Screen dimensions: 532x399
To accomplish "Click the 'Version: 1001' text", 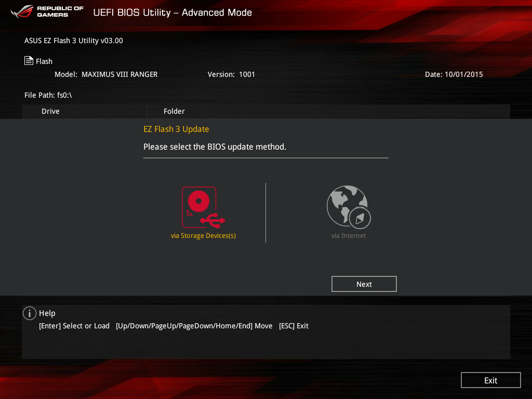I will click(x=231, y=74).
